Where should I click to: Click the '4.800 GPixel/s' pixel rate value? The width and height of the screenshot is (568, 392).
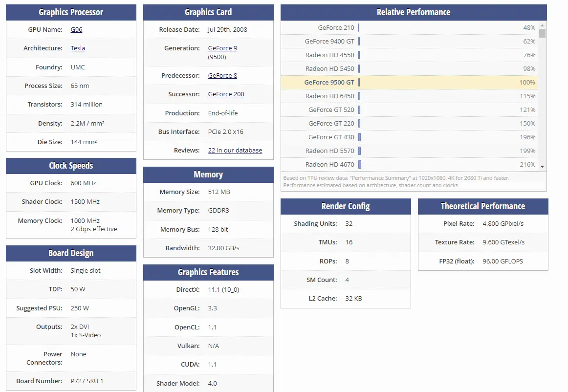[503, 224]
